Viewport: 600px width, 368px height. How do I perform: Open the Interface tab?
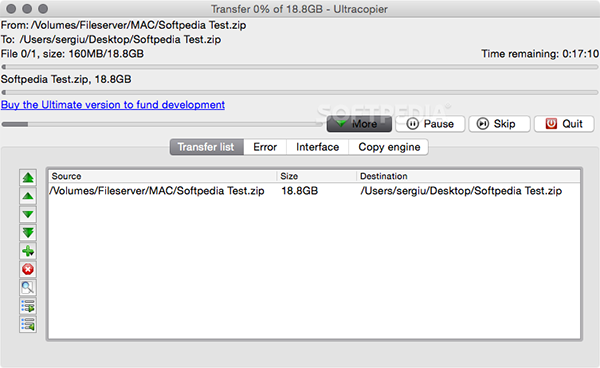coord(318,147)
